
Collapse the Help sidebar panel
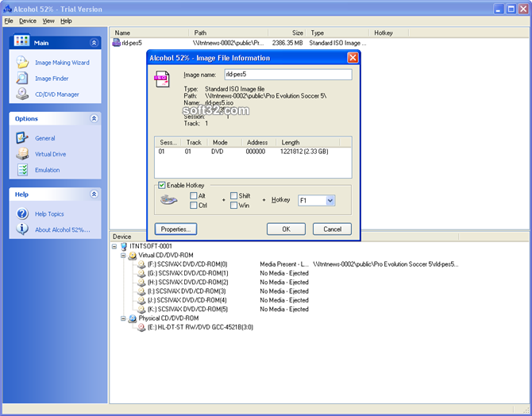[94, 194]
